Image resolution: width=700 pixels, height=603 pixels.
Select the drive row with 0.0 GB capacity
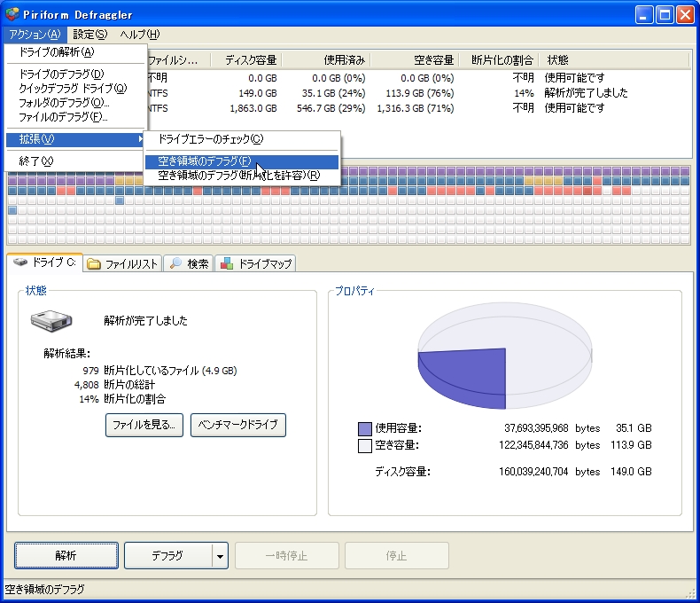pos(418,78)
